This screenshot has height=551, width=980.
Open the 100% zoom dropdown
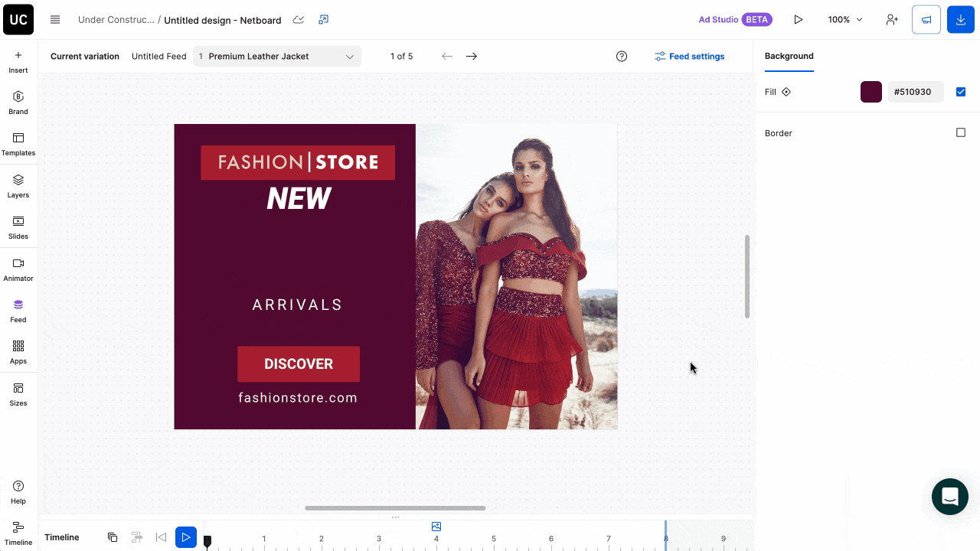pyautogui.click(x=845, y=20)
